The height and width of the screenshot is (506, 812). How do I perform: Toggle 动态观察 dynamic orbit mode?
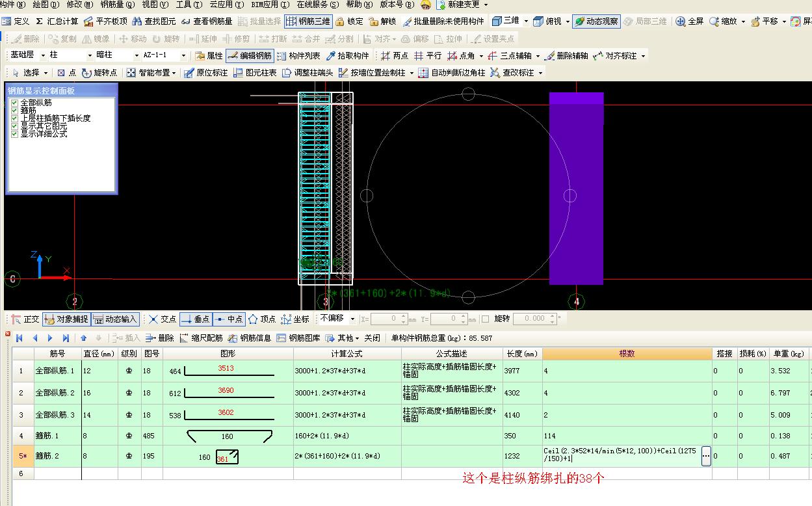pos(596,21)
